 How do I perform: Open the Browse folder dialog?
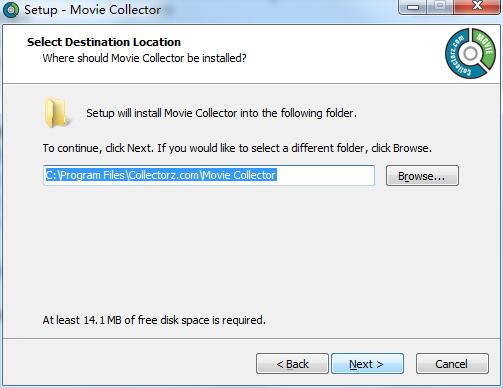coord(422,176)
